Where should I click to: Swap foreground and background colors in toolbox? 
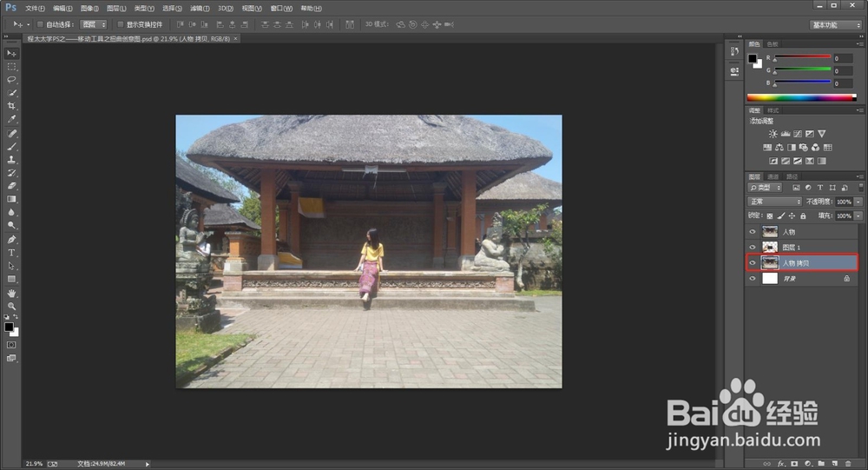tap(16, 316)
